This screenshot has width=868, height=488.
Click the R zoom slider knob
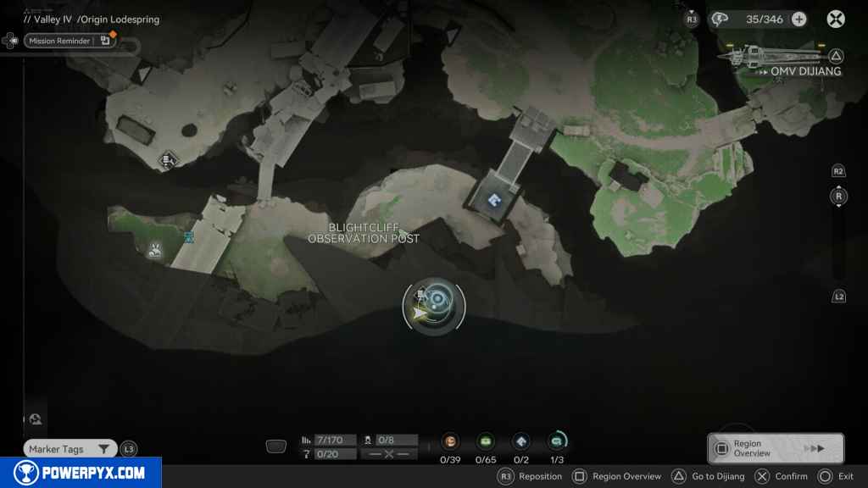coord(838,197)
